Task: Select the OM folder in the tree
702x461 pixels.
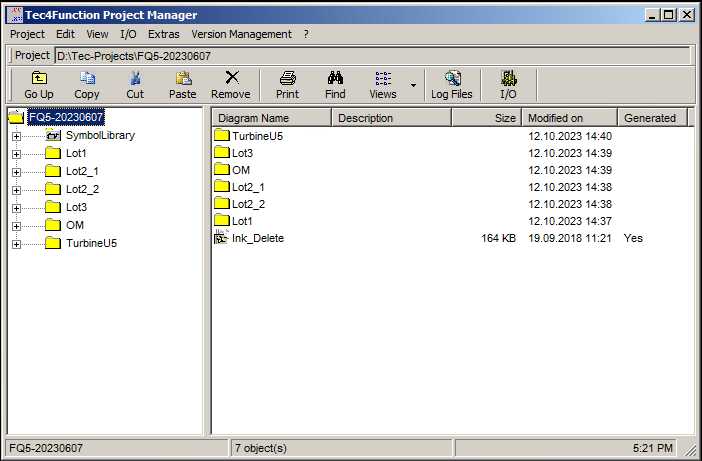Action: pos(75,225)
